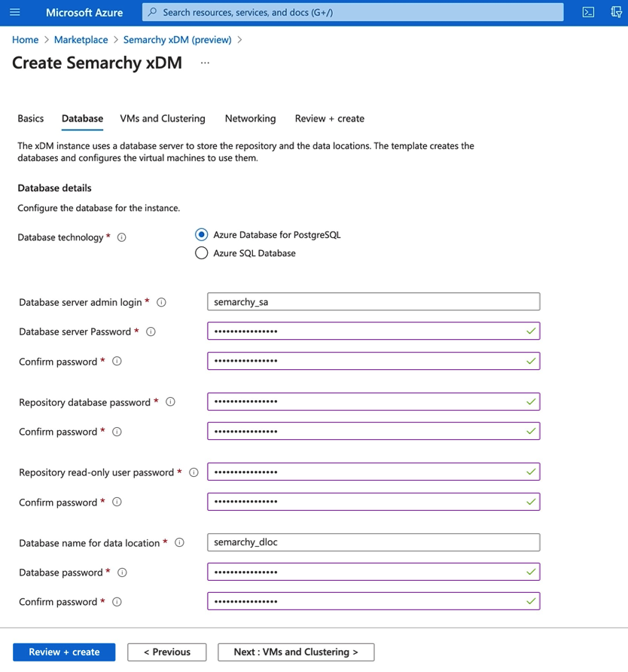Open the VMs and Clustering tab
The width and height of the screenshot is (628, 672).
[x=162, y=118]
